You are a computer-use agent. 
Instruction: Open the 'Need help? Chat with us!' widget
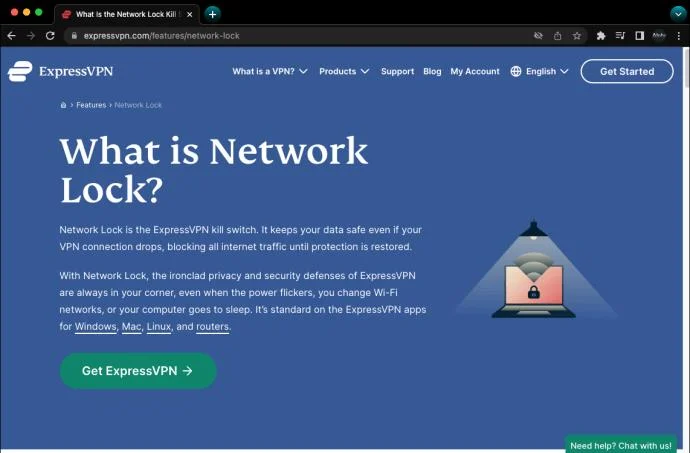621,445
